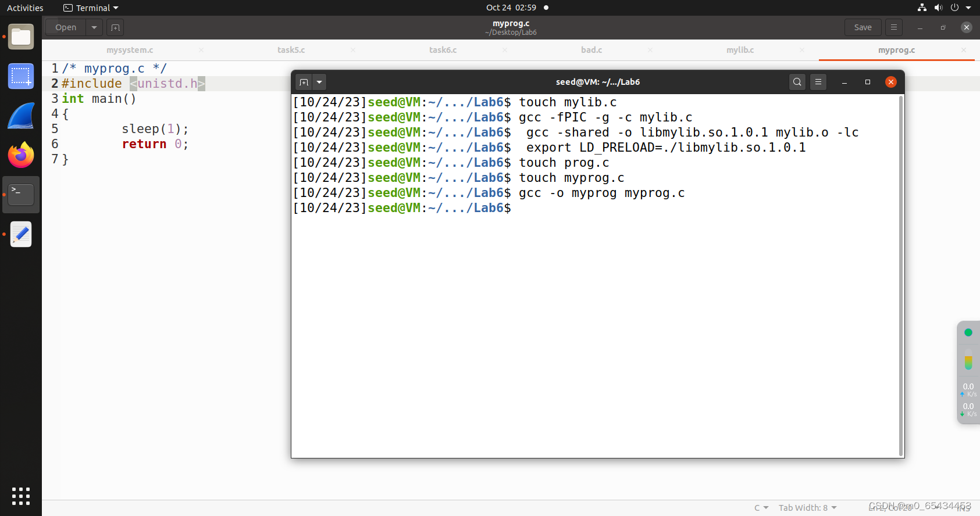Screen dimensions: 980x516
Task: Click the return 0; line
Action: pyautogui.click(x=155, y=144)
